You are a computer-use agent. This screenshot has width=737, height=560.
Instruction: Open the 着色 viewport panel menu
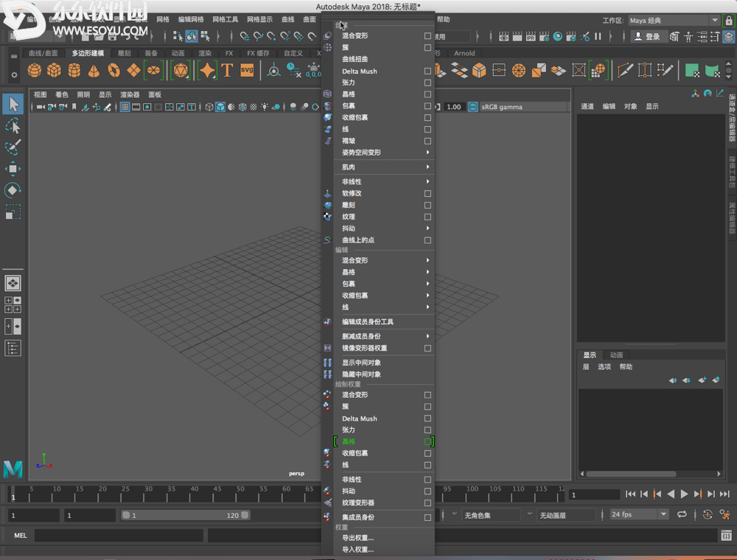62,94
